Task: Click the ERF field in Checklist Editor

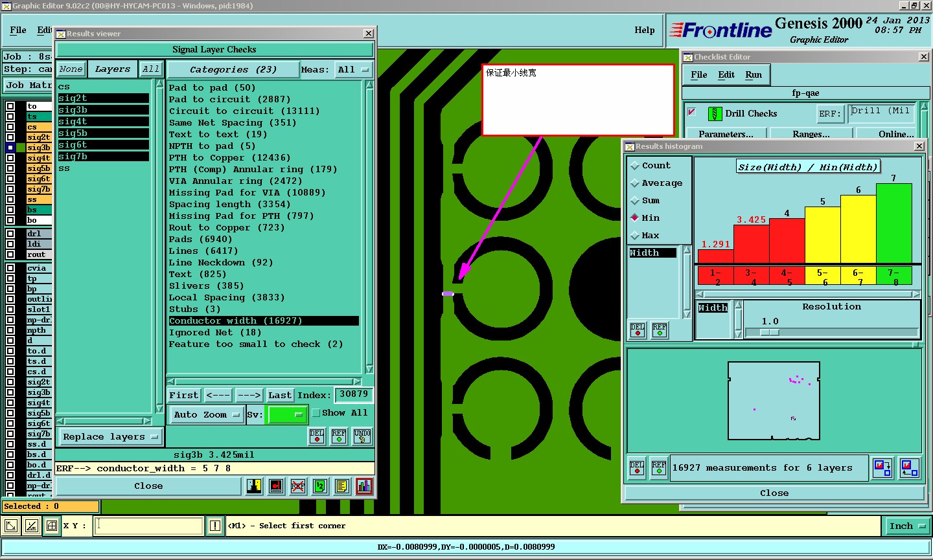Action: coord(882,113)
